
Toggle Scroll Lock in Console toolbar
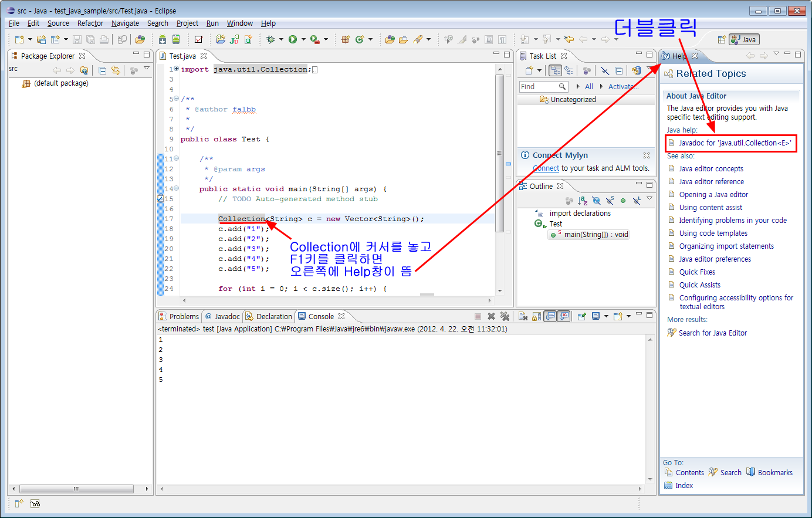536,316
